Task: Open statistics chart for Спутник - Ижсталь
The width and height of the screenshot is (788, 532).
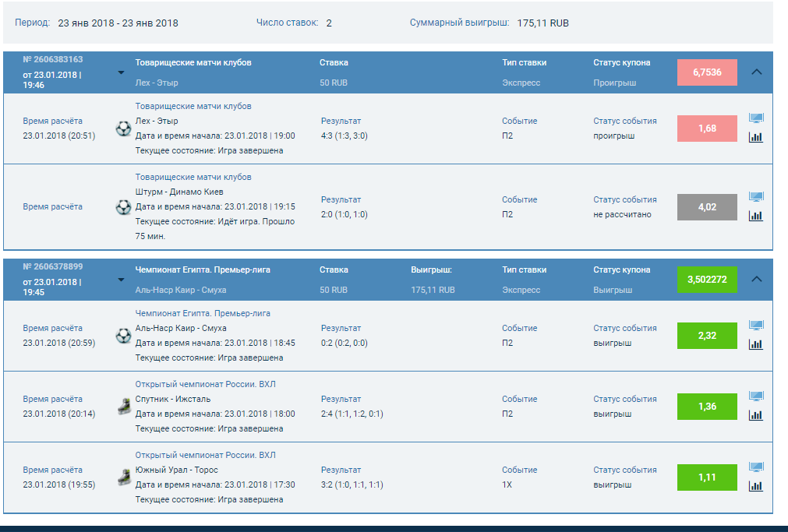Action: coord(755,415)
